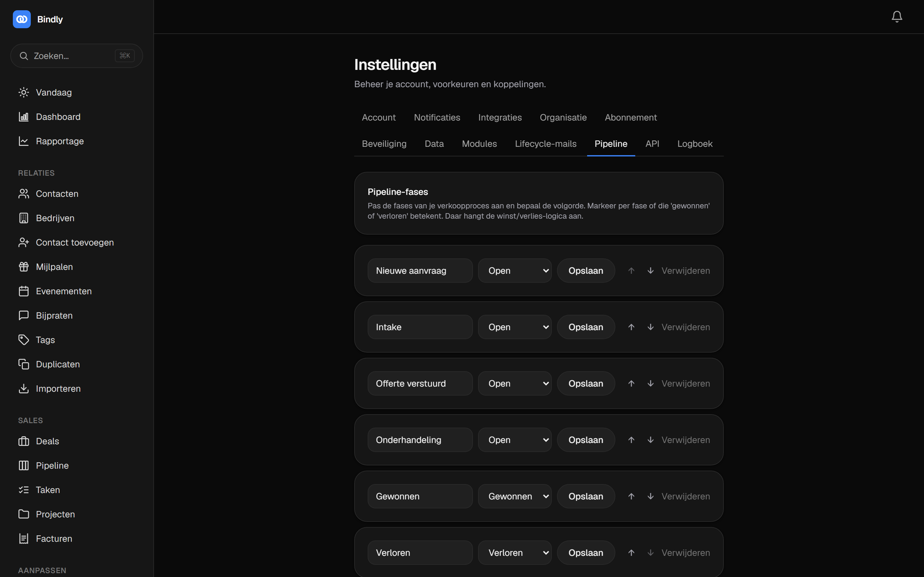Viewport: 924px width, 577px height.
Task: Switch to the Lifecycle-mails tab
Action: 546,144
